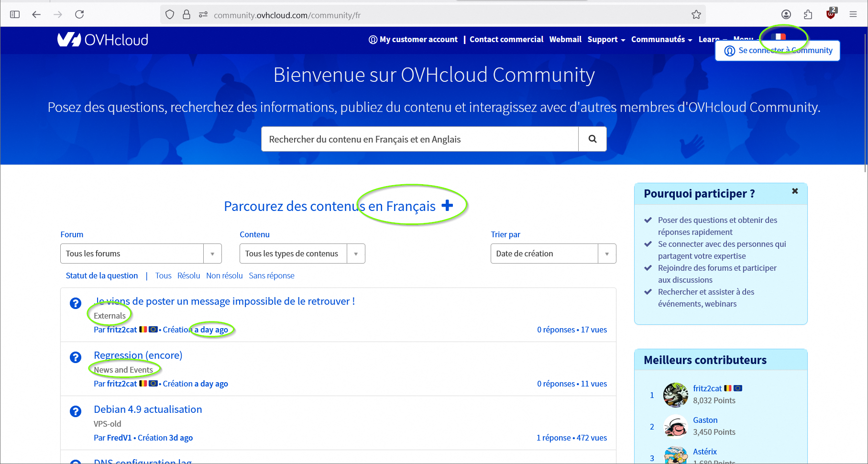
Task: Click the bookmark star icon in address bar
Action: [x=696, y=15]
